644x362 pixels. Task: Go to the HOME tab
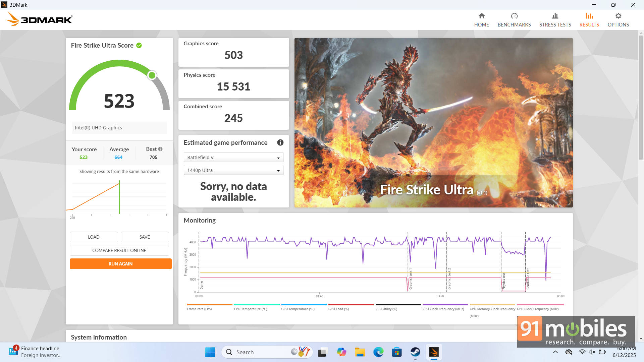[x=481, y=20]
